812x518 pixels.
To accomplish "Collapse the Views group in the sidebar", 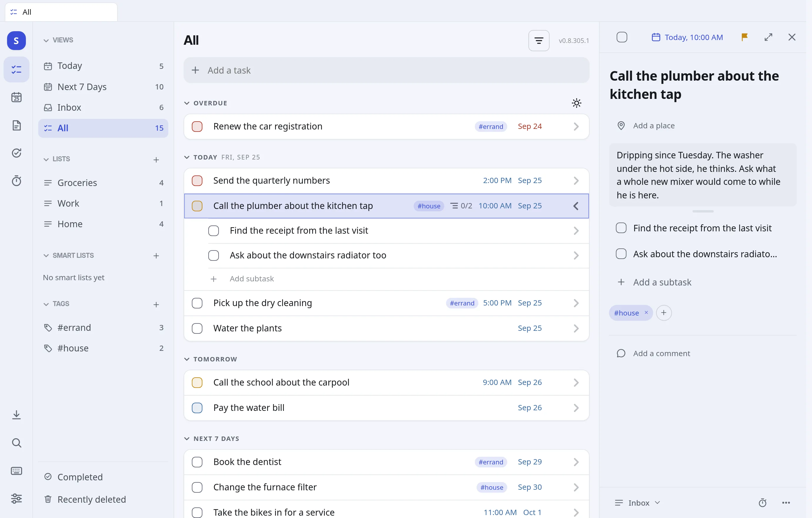I will (46, 40).
